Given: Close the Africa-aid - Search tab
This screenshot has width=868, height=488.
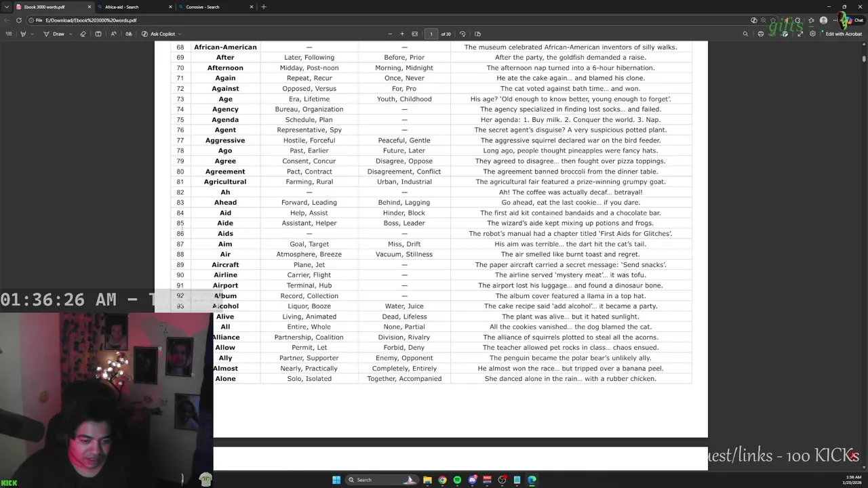Looking at the screenshot, I should (171, 7).
